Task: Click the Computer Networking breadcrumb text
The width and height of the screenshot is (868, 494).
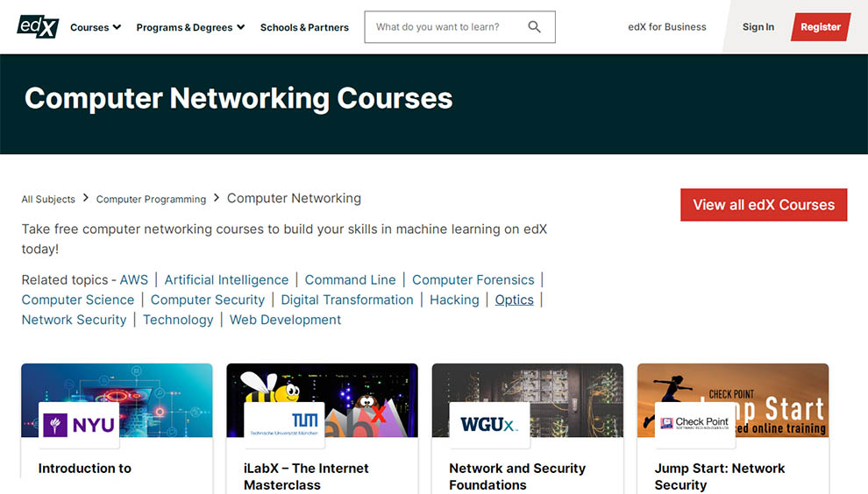Action: tap(294, 198)
